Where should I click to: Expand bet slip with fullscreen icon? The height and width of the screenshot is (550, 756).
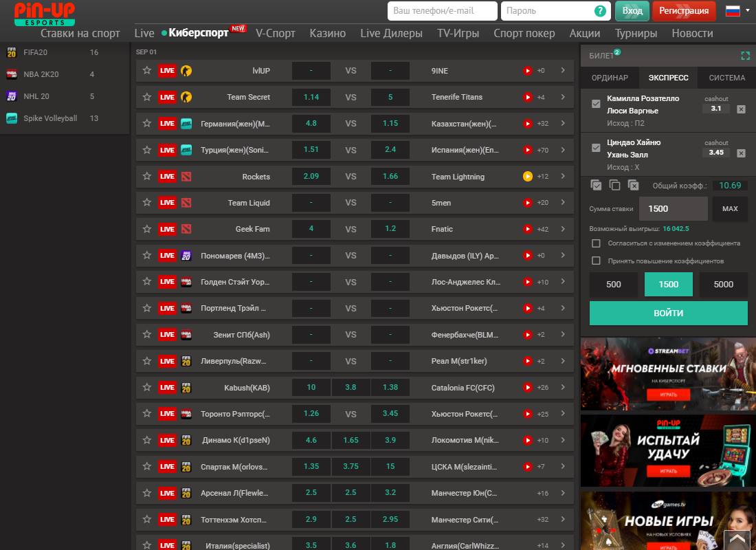[x=745, y=56]
